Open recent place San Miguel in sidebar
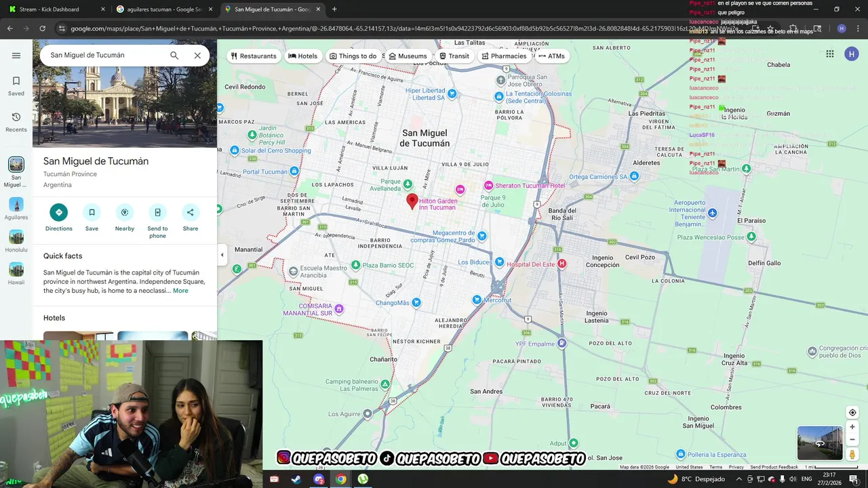Screen dimensions: 868x488 tap(16, 172)
